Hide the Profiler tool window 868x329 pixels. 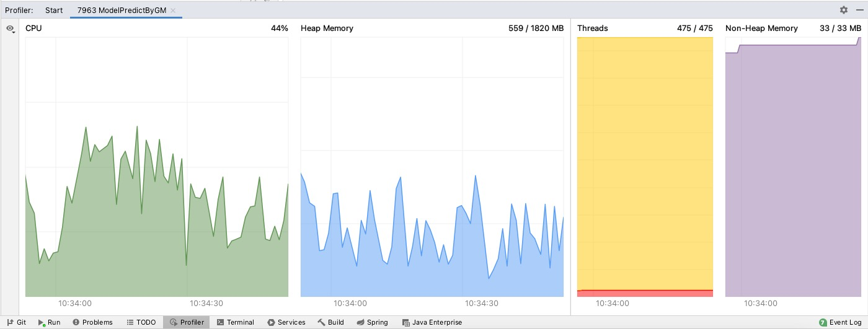tap(859, 10)
